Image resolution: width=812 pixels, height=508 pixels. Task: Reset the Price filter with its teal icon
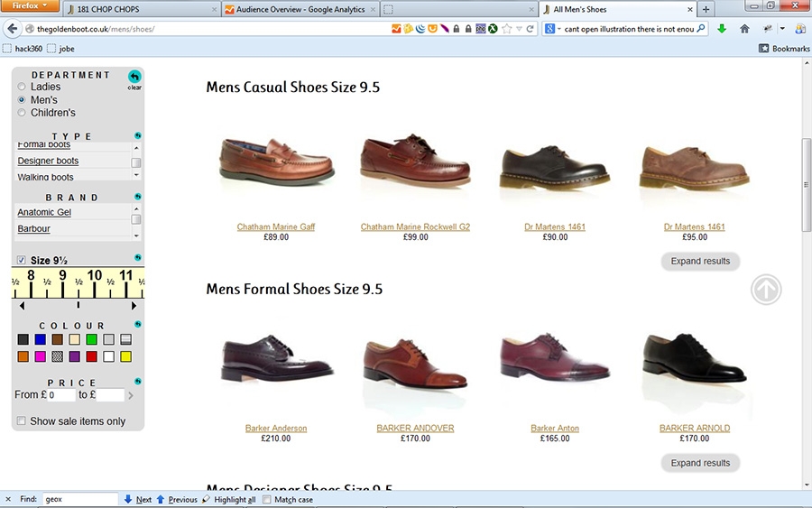pyautogui.click(x=138, y=382)
